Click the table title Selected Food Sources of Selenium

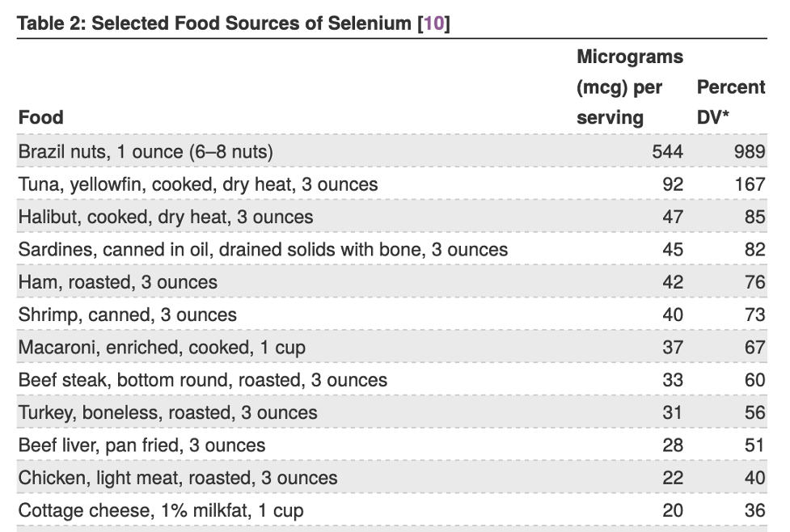251,23
